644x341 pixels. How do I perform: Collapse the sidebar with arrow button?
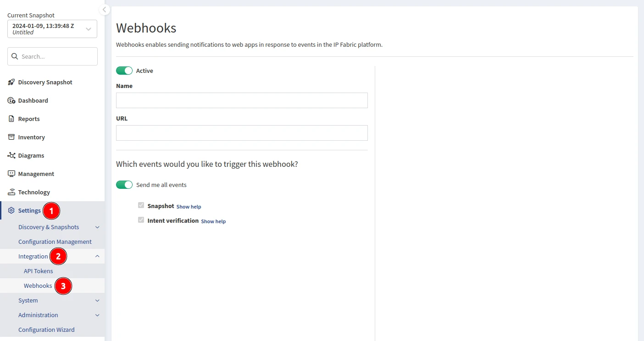[x=105, y=10]
